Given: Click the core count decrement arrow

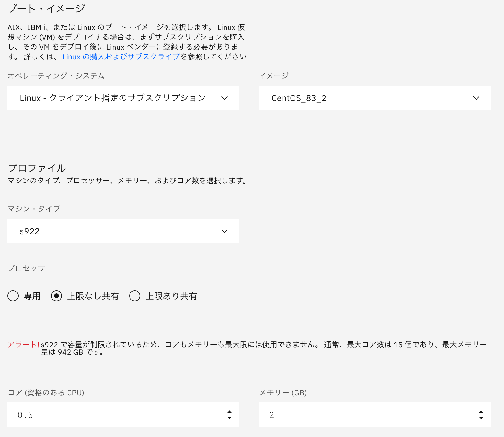Looking at the screenshot, I should coord(229,418).
